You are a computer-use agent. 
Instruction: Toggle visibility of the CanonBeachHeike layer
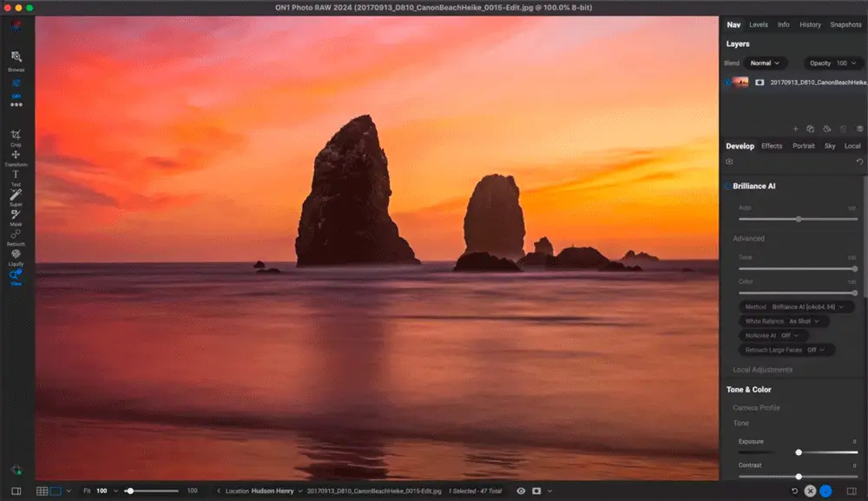[727, 84]
